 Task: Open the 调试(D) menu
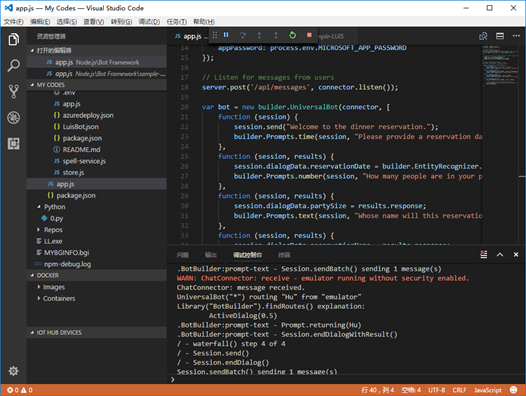[149, 22]
